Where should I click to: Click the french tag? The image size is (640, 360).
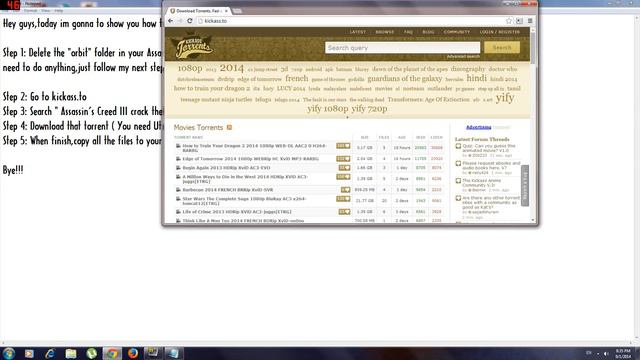[x=297, y=78]
